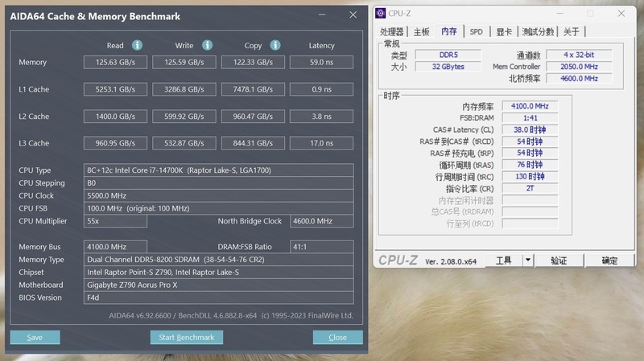Screen dimensions: 644x361
Task: Click the 32 GBytes size value in CPU-Z
Action: point(448,67)
